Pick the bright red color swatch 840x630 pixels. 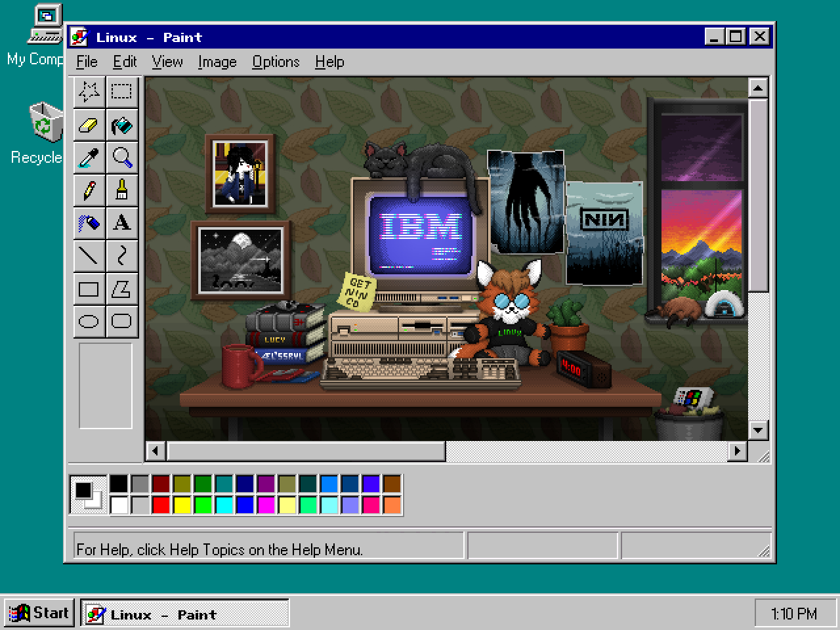161,505
